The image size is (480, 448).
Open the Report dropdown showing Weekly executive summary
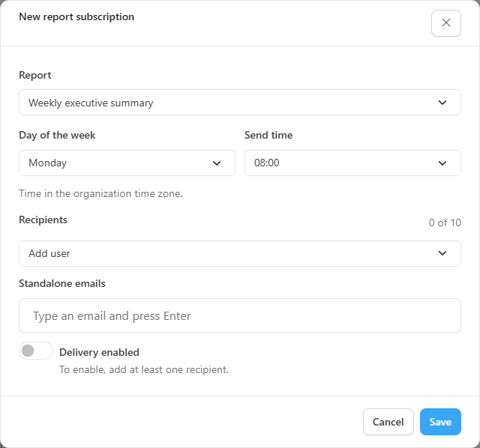pyautogui.click(x=240, y=103)
